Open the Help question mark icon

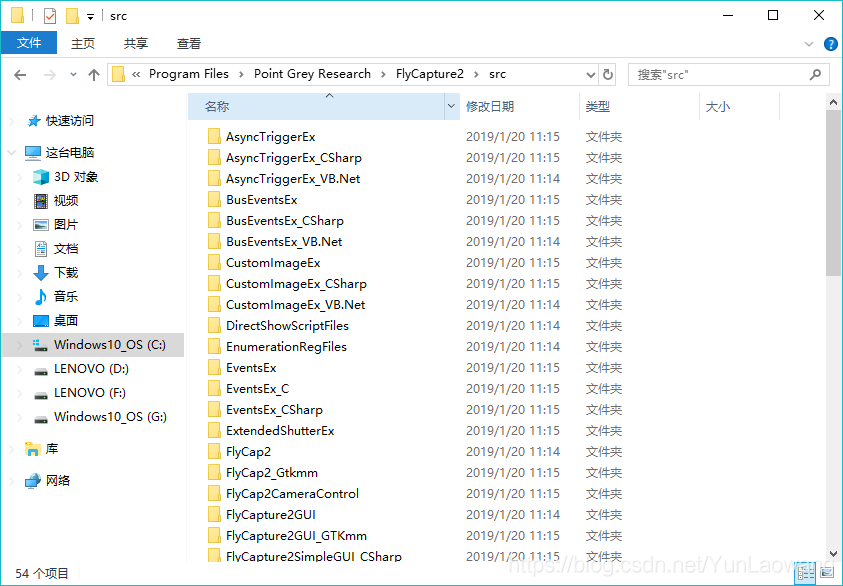pyautogui.click(x=830, y=44)
